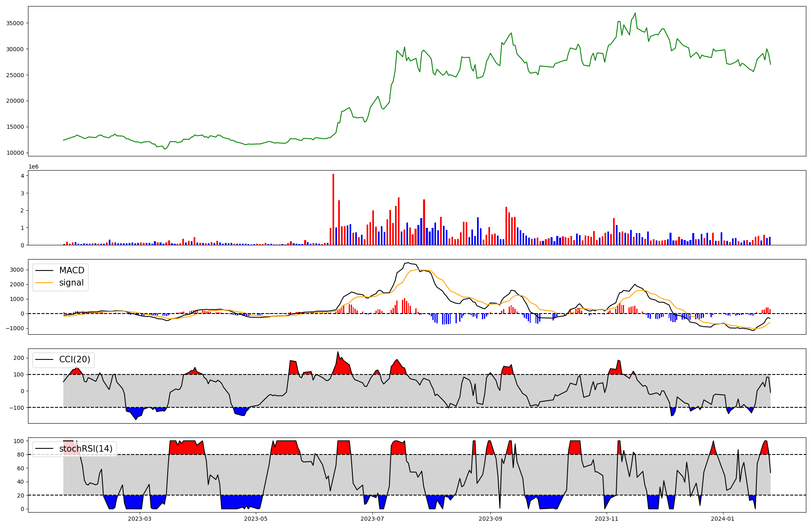Click the 10000 price axis label

(15, 153)
